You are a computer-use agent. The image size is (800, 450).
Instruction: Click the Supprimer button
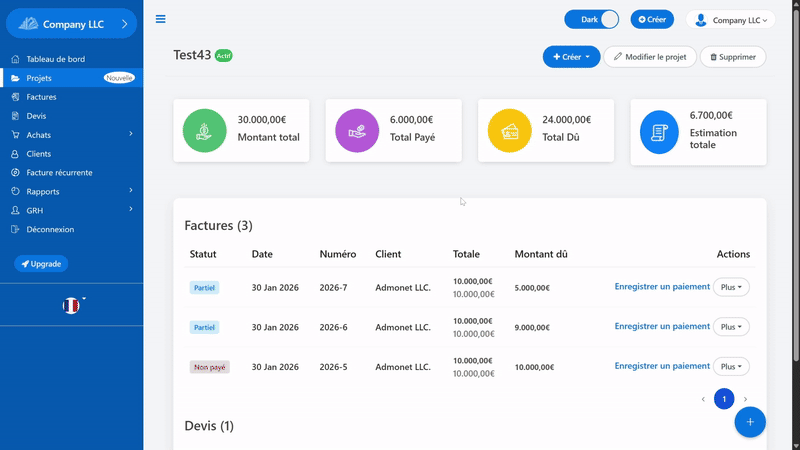(x=733, y=57)
